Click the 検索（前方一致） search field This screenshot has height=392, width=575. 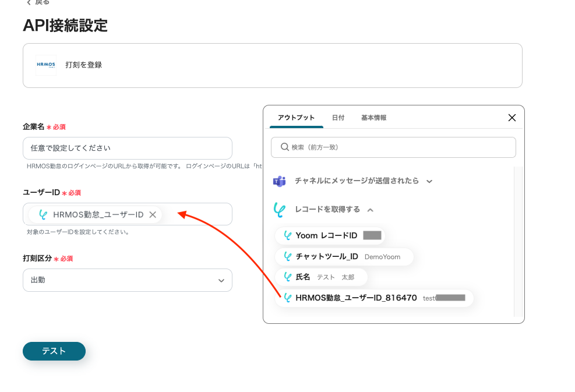pos(393,147)
